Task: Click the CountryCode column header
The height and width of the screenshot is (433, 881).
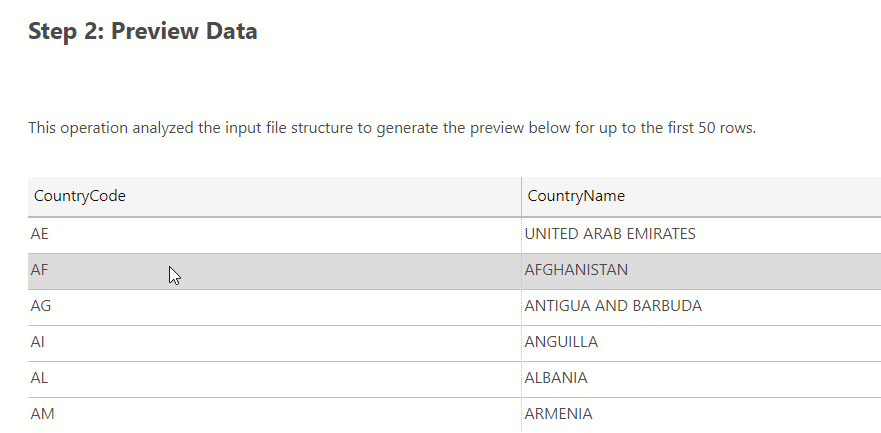Action: [x=79, y=196]
